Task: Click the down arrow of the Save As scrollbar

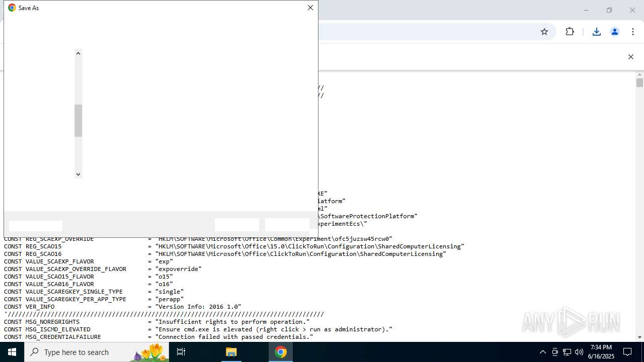Action: (78, 174)
